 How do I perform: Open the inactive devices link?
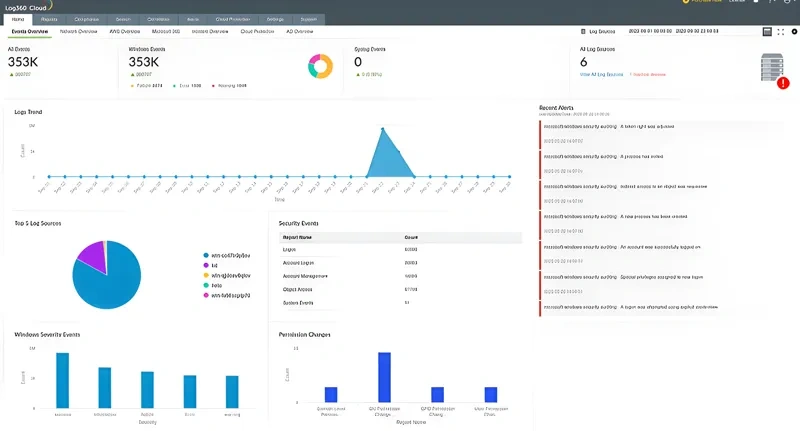point(648,74)
